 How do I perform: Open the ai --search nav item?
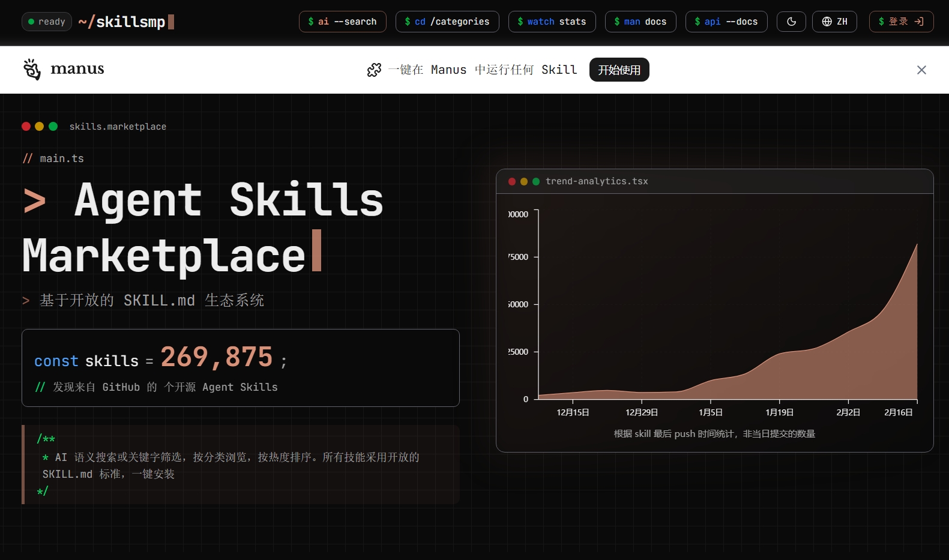(342, 22)
